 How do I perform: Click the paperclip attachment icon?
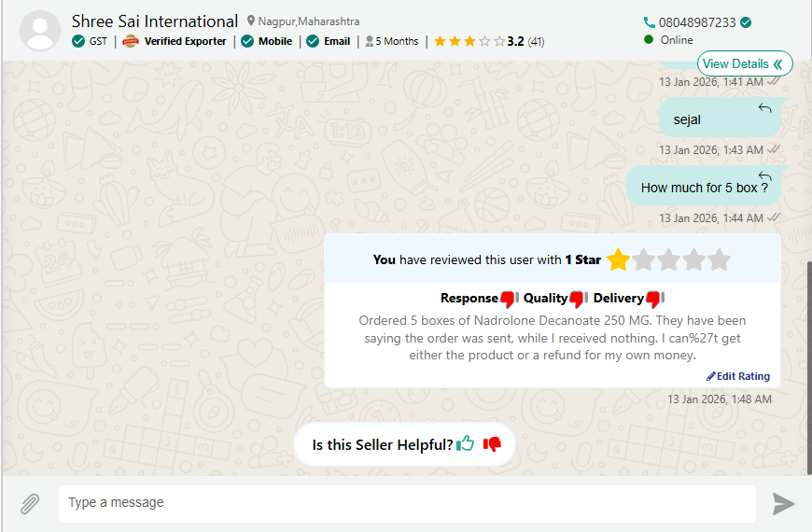click(x=30, y=504)
